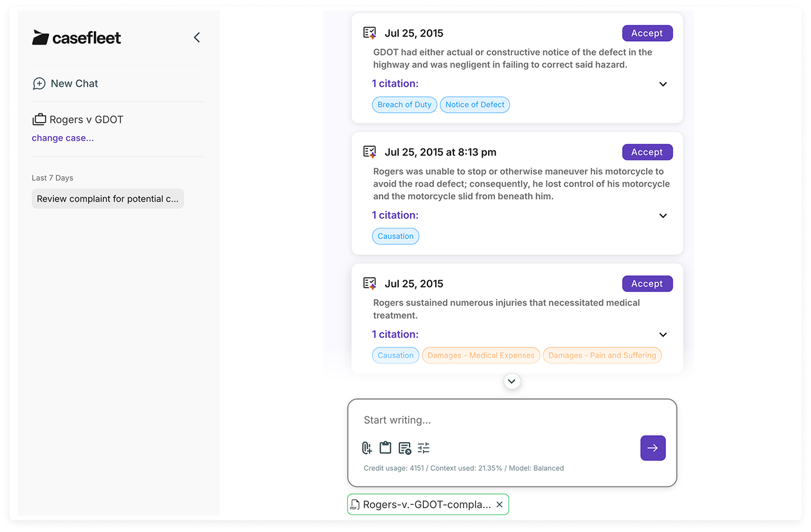Send the message with the purple arrow button

652,447
